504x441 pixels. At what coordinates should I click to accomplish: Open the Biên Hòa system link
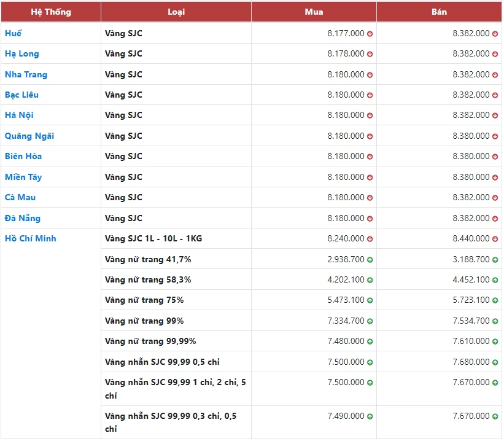pyautogui.click(x=23, y=157)
